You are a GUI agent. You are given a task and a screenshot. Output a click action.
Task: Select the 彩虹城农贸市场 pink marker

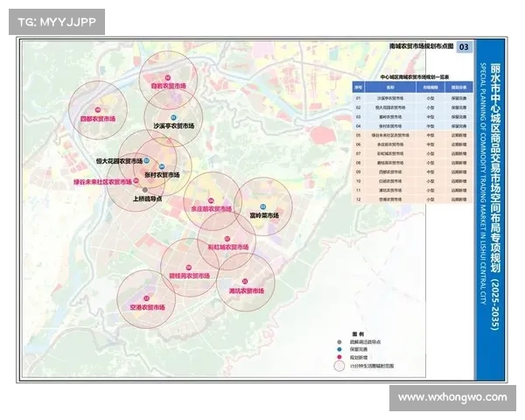point(227,239)
